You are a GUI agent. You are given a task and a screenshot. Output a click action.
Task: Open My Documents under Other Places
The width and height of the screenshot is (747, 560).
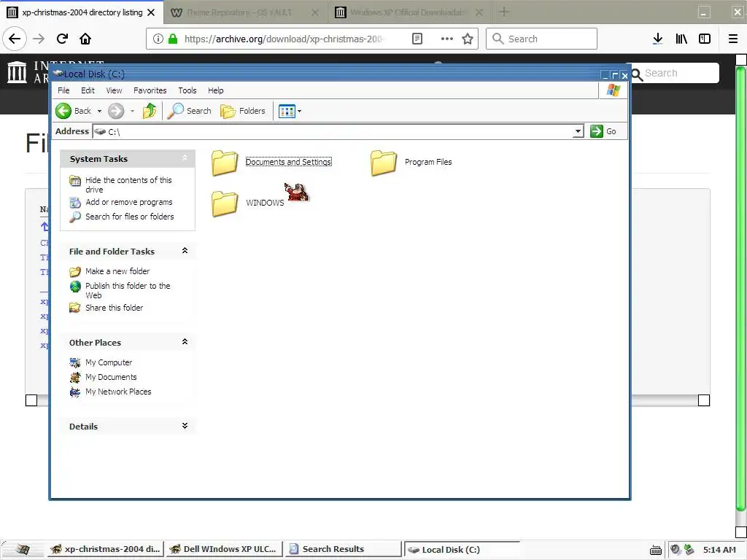111,377
